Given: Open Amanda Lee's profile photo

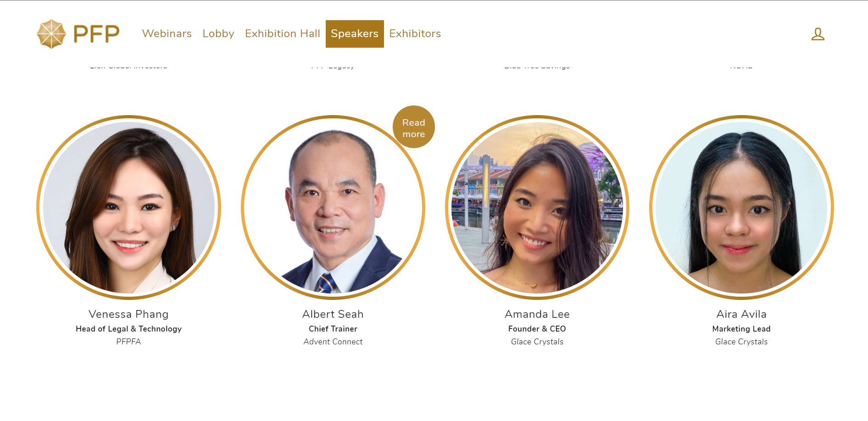Looking at the screenshot, I should (537, 207).
